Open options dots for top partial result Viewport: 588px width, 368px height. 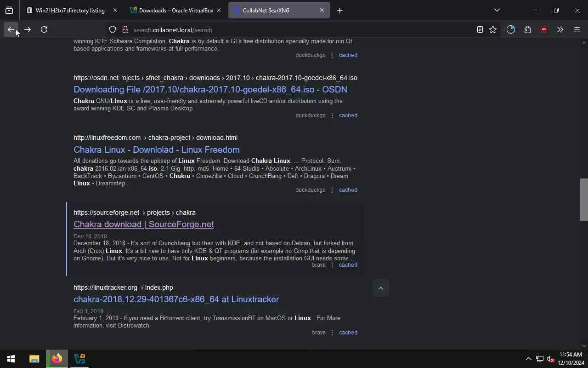coord(332,55)
